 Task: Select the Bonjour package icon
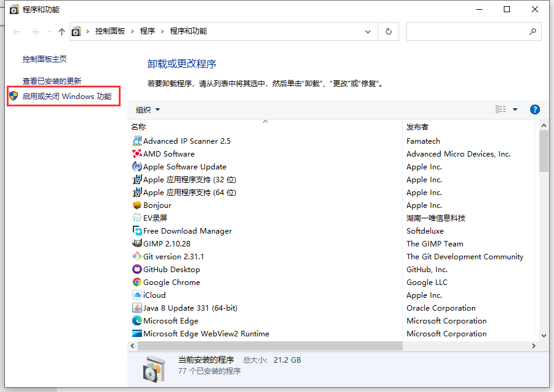(137, 205)
